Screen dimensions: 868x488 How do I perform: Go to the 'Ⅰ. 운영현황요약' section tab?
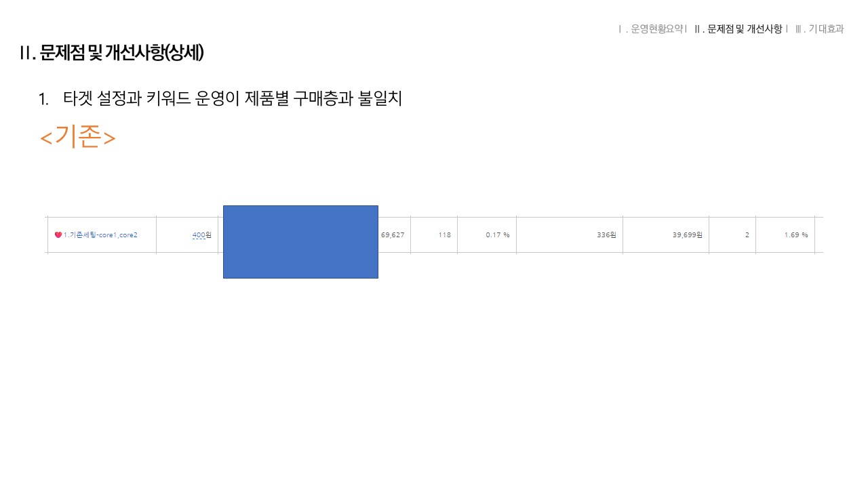pos(653,29)
